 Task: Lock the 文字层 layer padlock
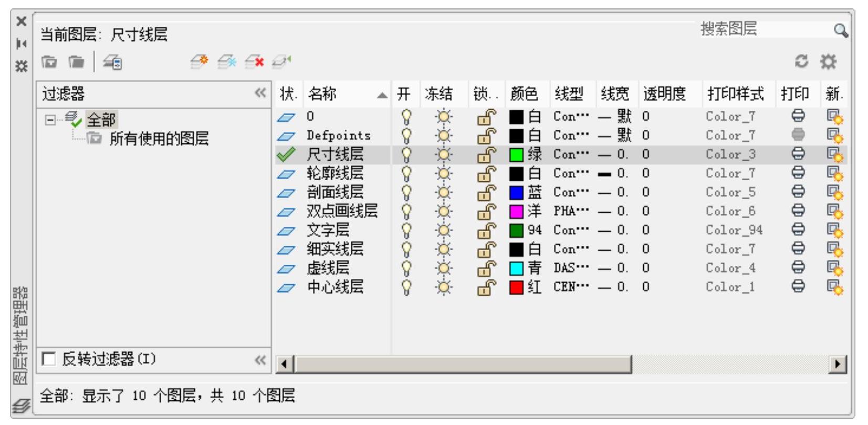click(x=486, y=230)
